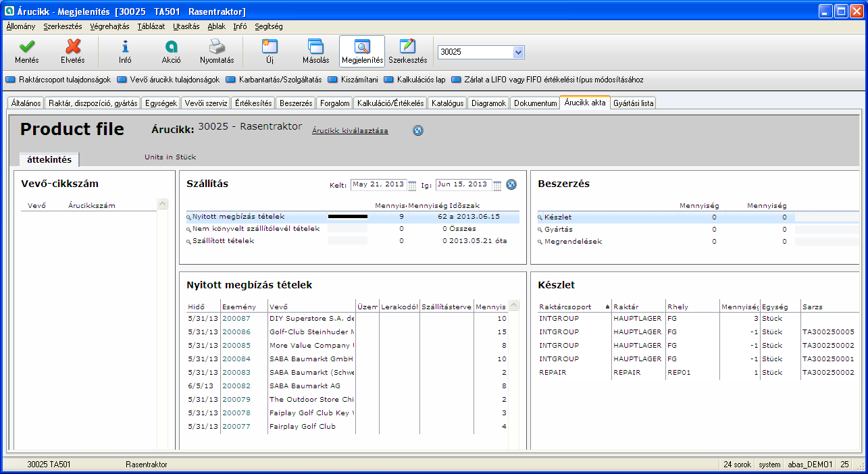
Task: Click the magnifier icon beside Gyártás
Action: click(x=540, y=230)
